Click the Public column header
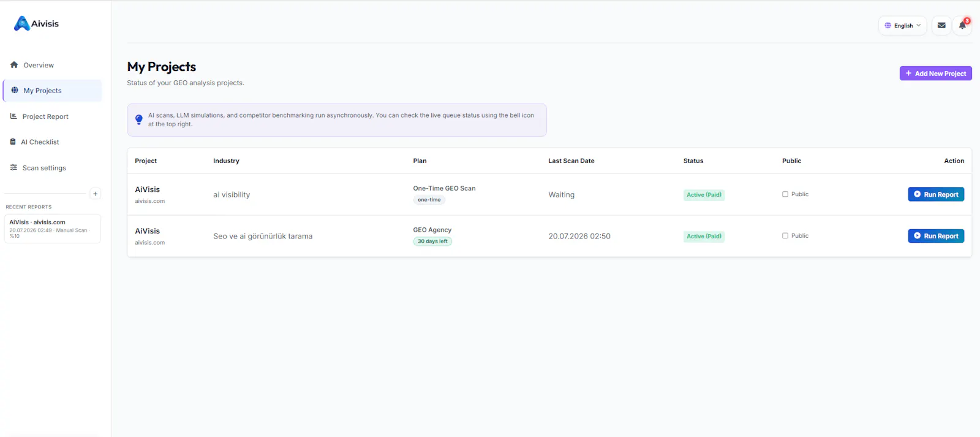Screen dimensions: 980x437 tap(791, 161)
